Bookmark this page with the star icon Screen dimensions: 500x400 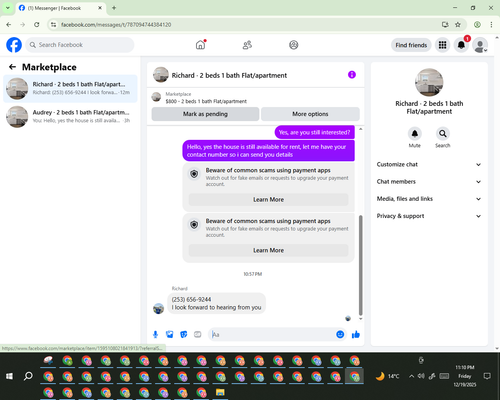458,24
